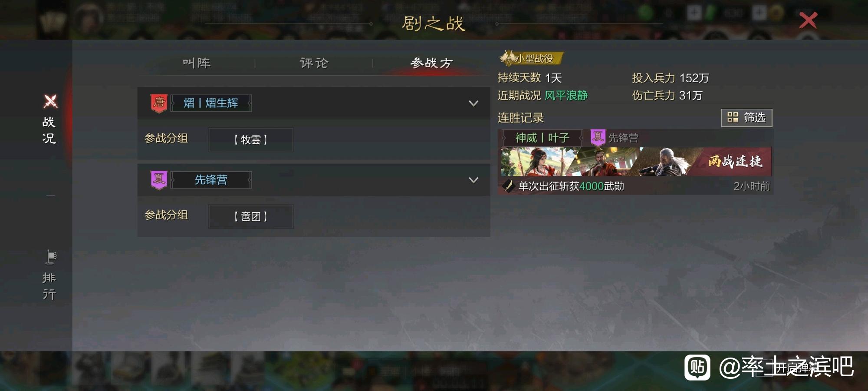
Task: Click the purple 夏 badge beside 先锋营
Action: [159, 180]
